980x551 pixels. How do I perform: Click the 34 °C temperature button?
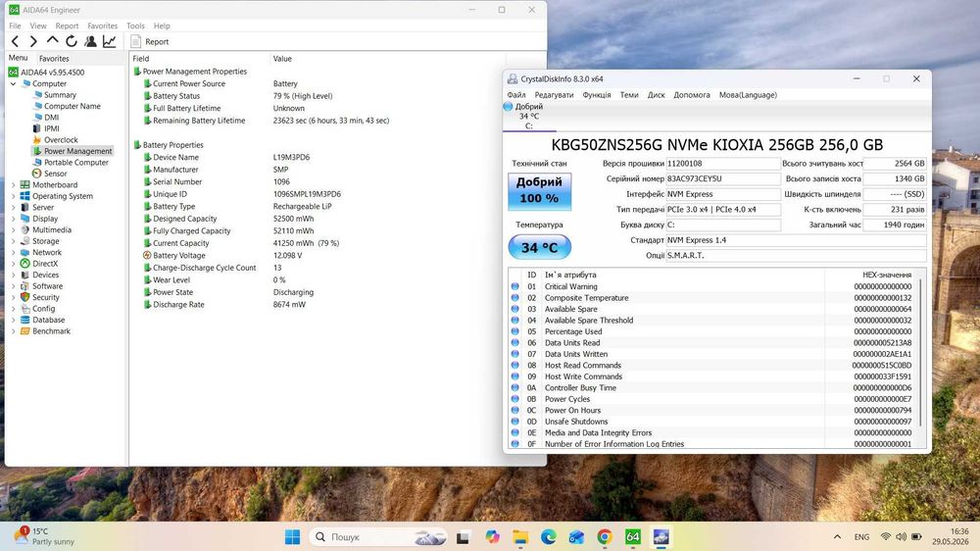coord(539,248)
